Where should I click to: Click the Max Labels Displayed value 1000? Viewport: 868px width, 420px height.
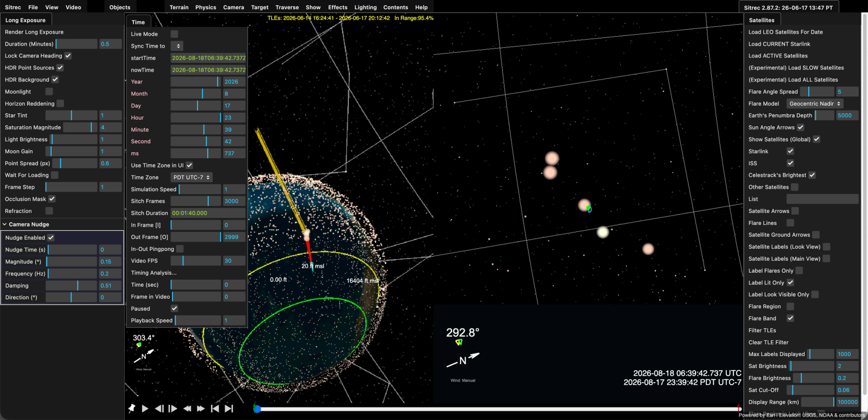(847, 354)
